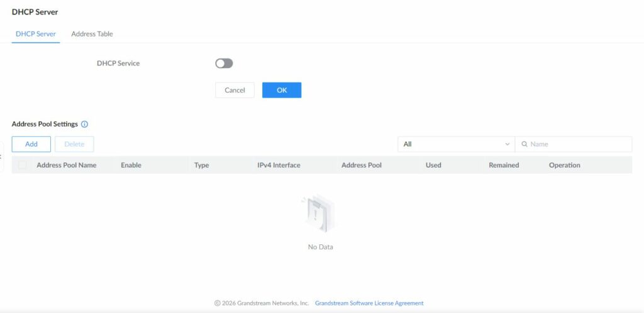Click the IPv4 Interface column header
The image size is (644, 313).
(x=279, y=166)
